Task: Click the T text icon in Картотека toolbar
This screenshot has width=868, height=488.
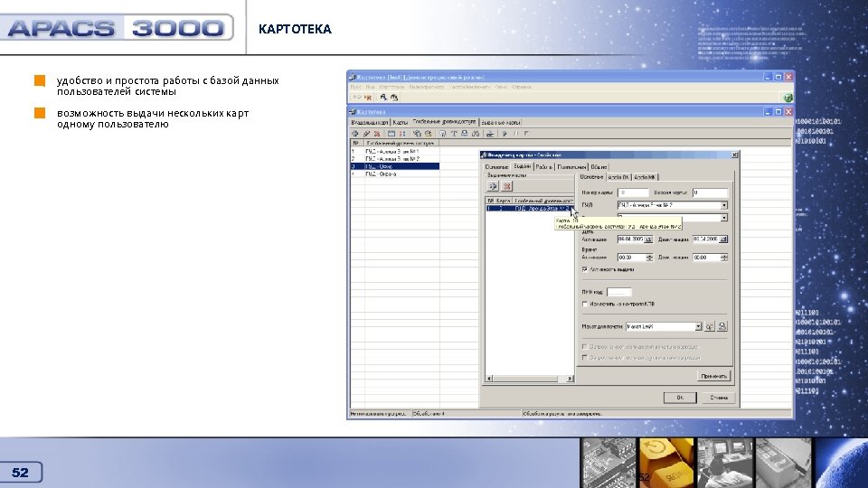Action: pos(453,134)
